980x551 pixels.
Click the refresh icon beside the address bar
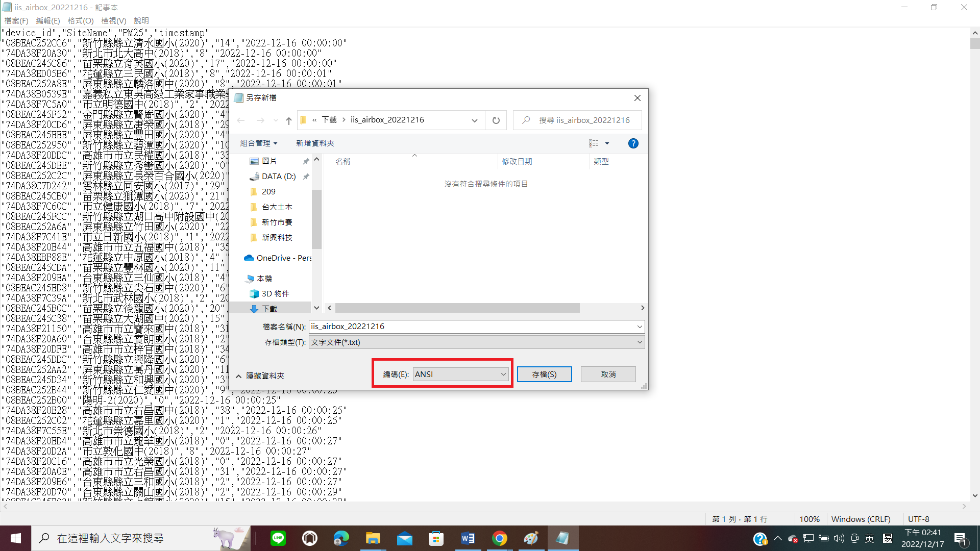[x=496, y=120]
